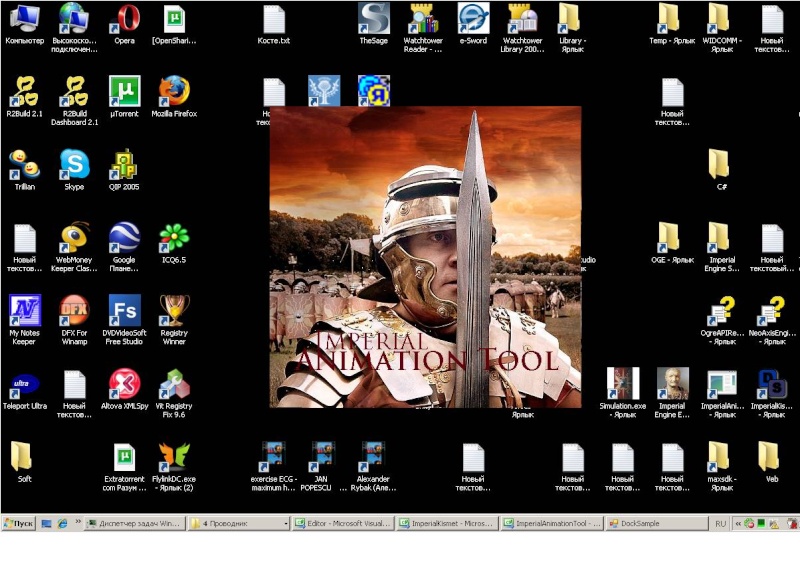
Task: Open TheSage dictionary shortcut
Action: coord(373,24)
